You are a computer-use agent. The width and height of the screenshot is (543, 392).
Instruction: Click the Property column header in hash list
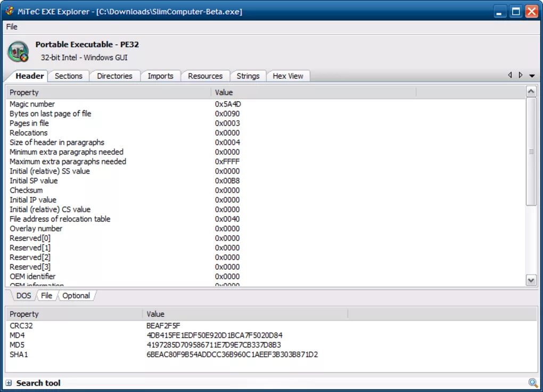pos(74,314)
